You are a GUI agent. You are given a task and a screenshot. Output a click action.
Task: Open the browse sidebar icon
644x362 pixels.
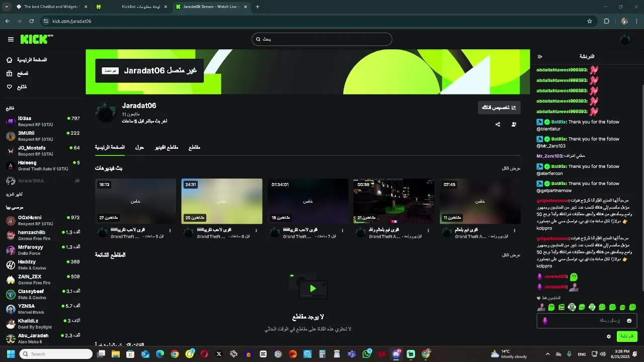pyautogui.click(x=9, y=73)
